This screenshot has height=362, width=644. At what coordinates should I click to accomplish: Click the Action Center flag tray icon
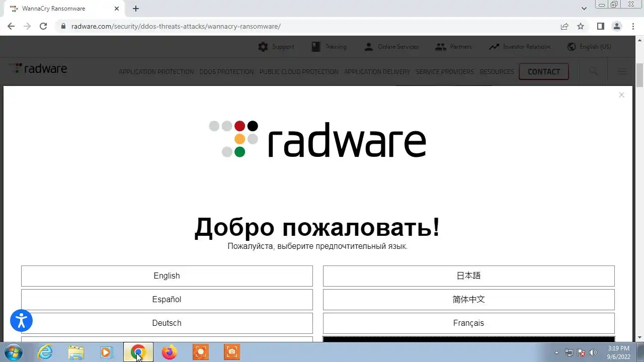(581, 352)
